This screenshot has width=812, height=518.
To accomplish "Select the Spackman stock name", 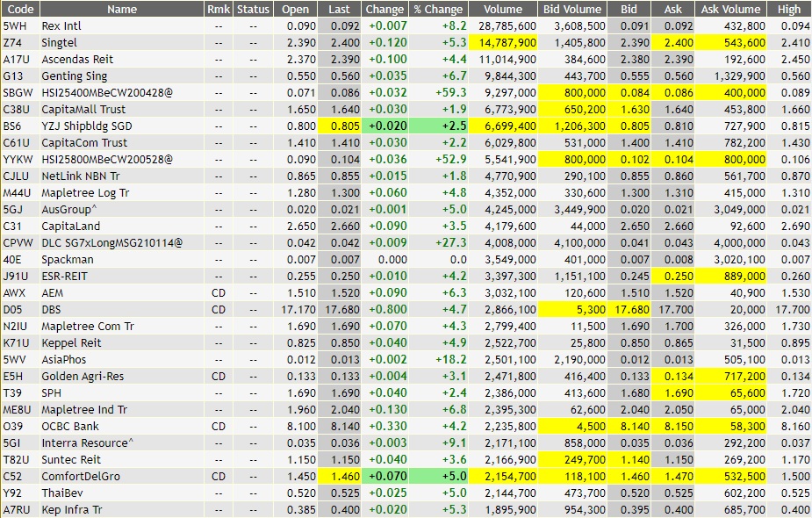I will (x=68, y=260).
